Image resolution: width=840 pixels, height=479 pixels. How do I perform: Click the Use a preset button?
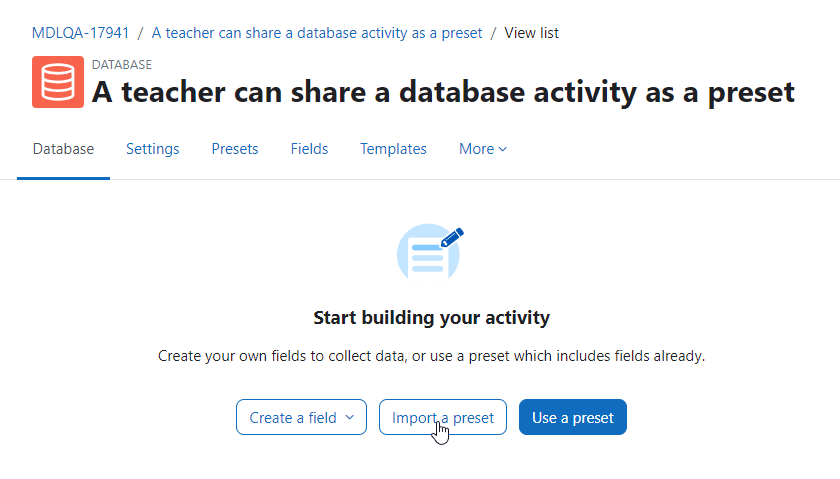[573, 417]
